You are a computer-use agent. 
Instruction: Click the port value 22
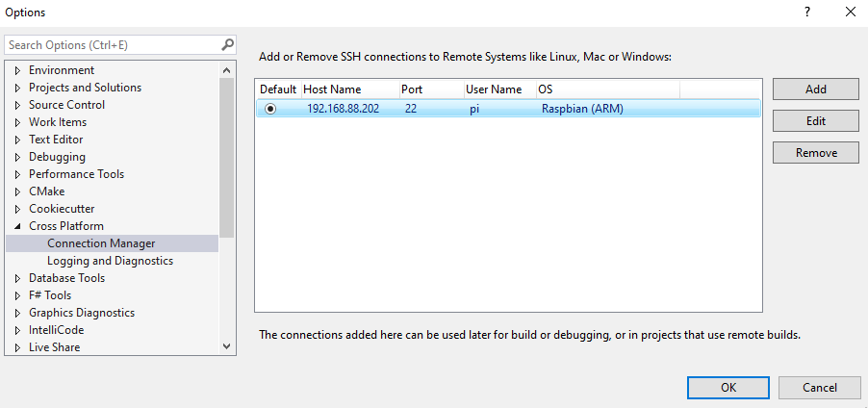[x=411, y=109]
